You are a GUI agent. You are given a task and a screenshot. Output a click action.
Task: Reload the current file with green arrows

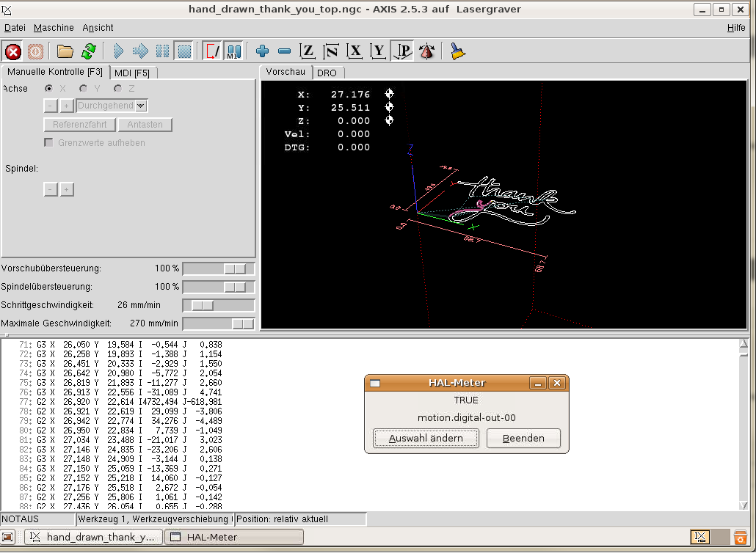click(89, 51)
